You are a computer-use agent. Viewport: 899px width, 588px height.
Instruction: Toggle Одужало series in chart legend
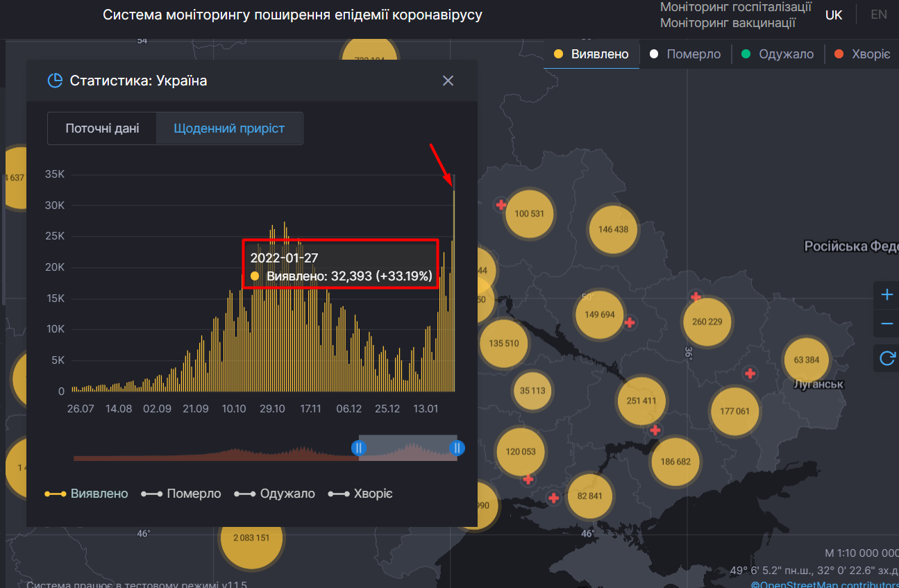[274, 494]
